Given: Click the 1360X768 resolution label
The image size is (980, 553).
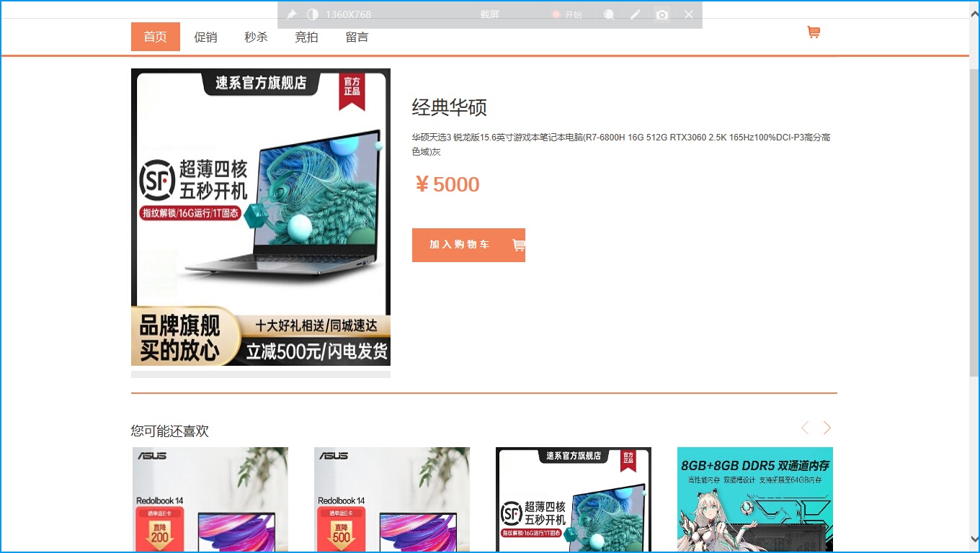Looking at the screenshot, I should 349,14.
